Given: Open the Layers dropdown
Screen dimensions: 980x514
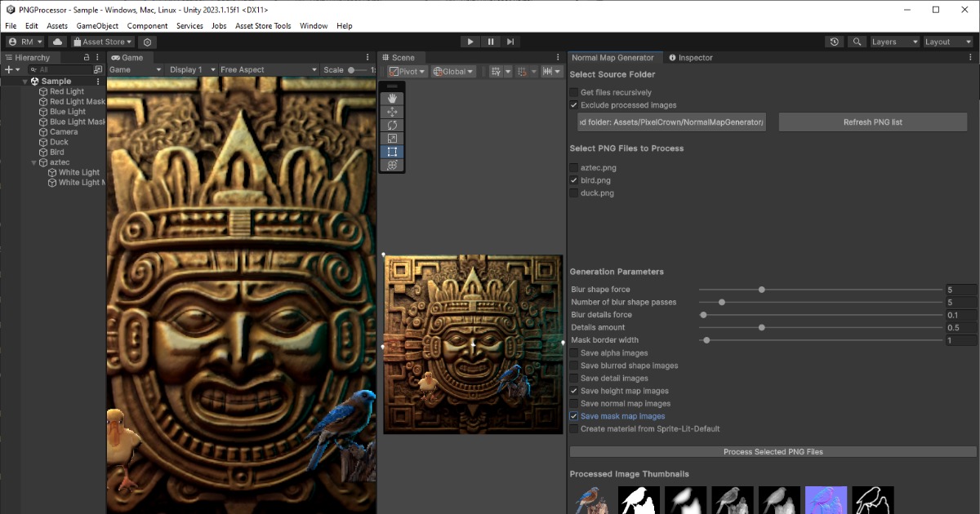Looking at the screenshot, I should coord(893,41).
